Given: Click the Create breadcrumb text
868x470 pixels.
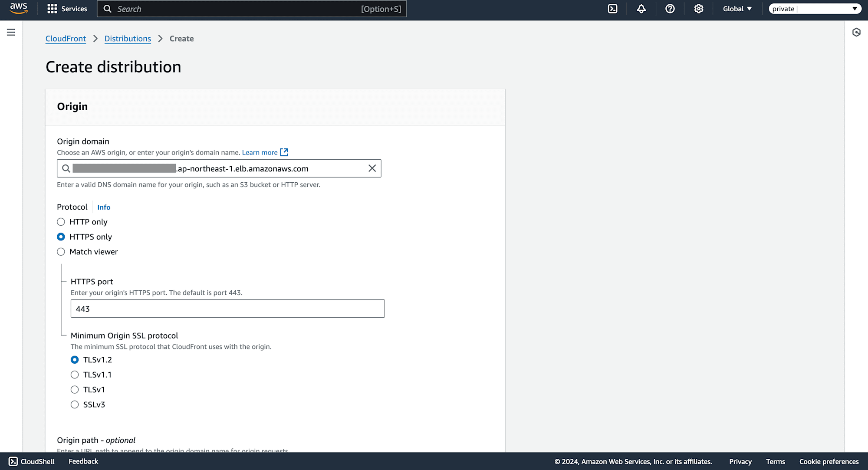Looking at the screenshot, I should [x=181, y=39].
